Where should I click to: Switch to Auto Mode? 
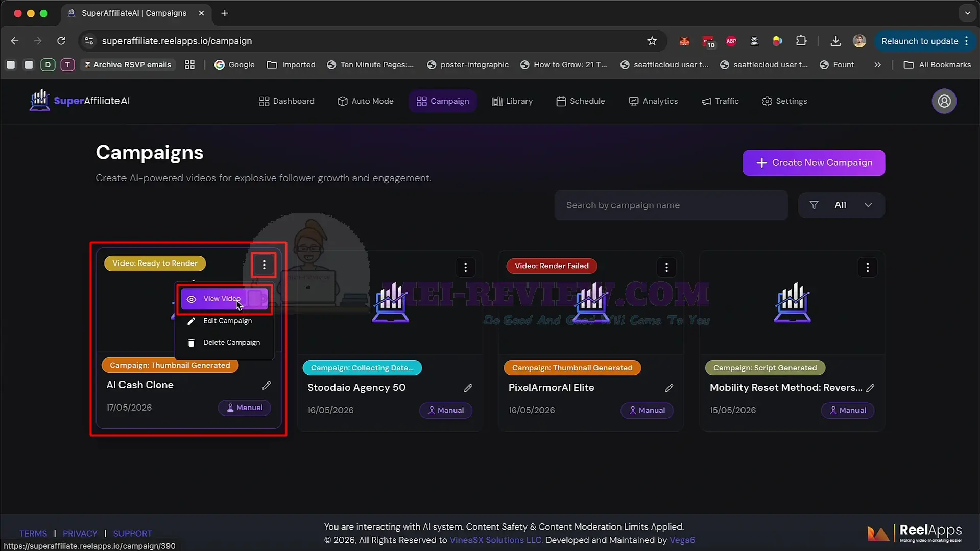365,101
